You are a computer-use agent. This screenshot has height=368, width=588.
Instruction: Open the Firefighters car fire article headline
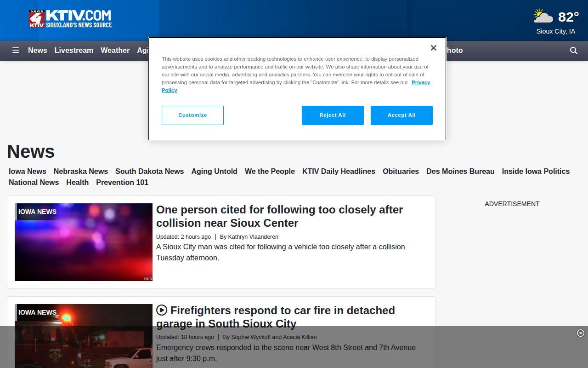coord(276,317)
